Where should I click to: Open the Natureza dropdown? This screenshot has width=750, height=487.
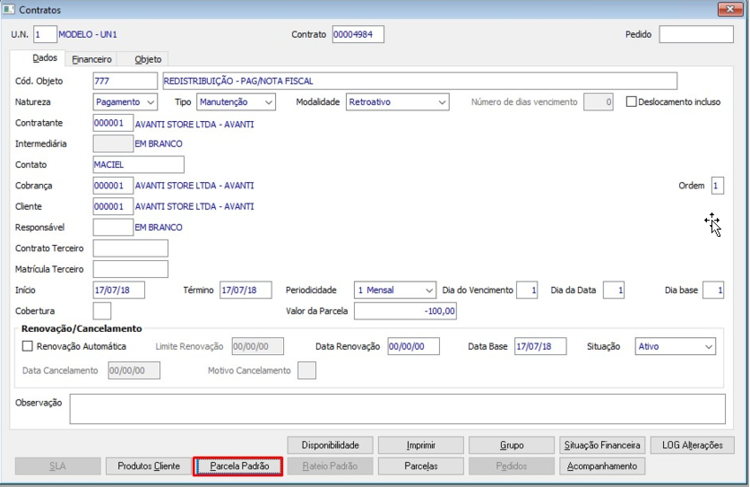[125, 102]
